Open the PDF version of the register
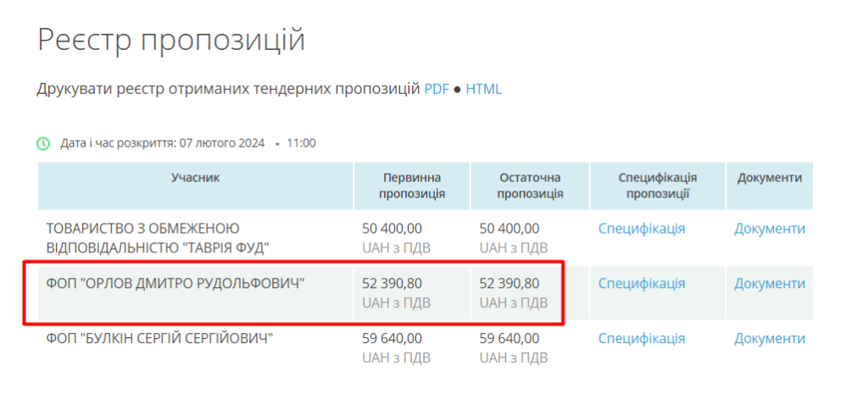 [436, 88]
